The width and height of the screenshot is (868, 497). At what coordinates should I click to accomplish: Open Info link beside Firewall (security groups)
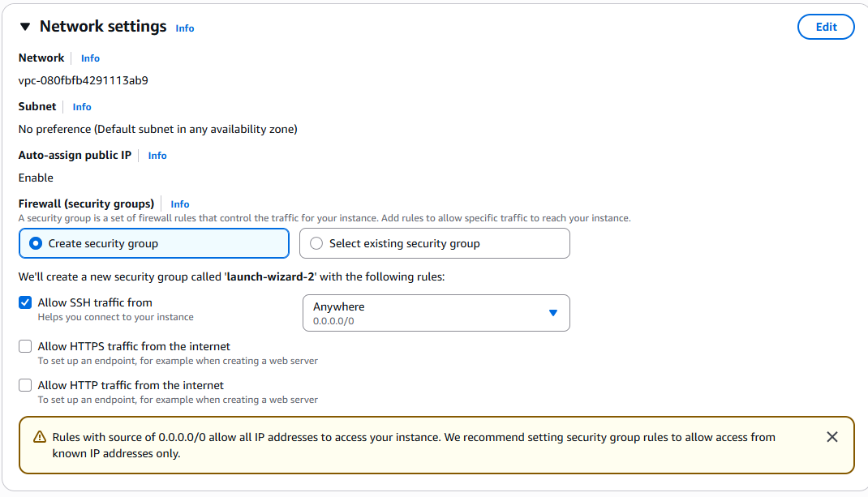(x=180, y=204)
